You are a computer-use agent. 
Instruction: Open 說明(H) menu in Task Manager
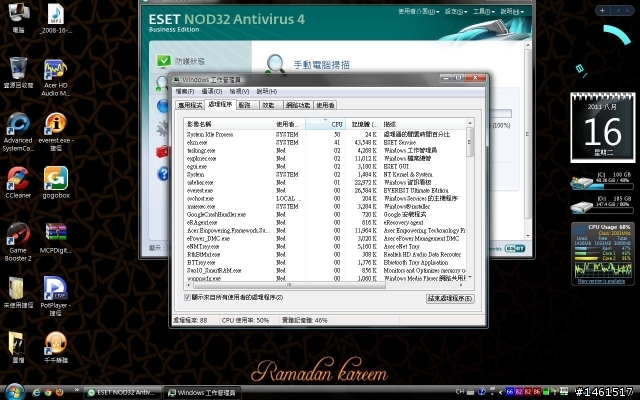[x=267, y=91]
